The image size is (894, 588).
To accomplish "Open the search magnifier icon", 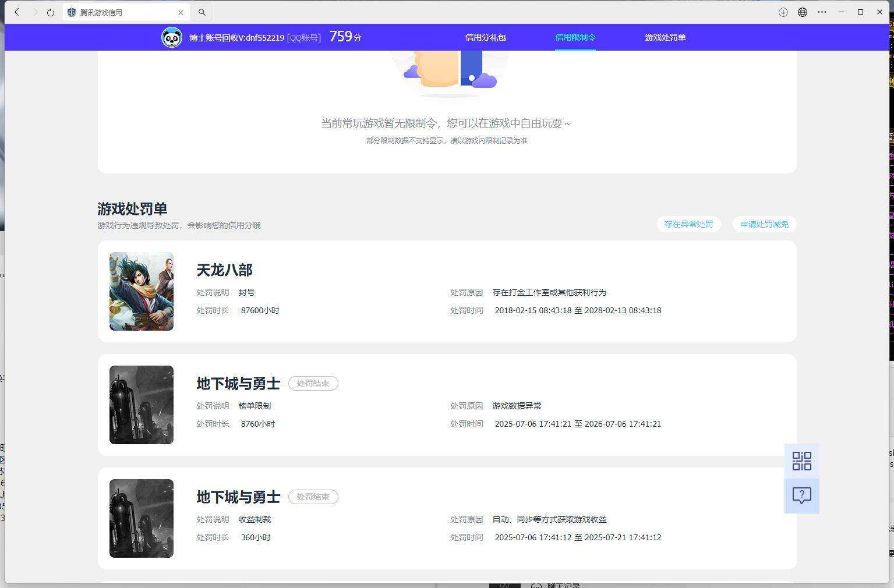I will (202, 12).
